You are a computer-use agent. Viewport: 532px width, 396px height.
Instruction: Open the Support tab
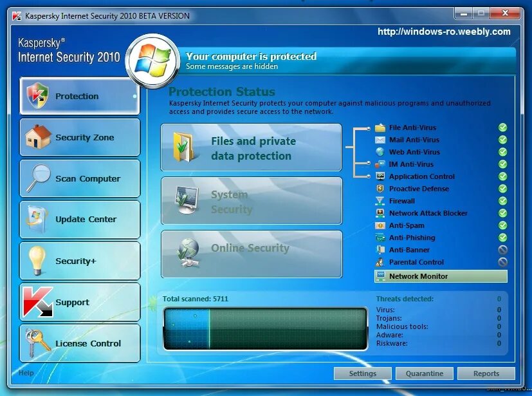pyautogui.click(x=80, y=302)
